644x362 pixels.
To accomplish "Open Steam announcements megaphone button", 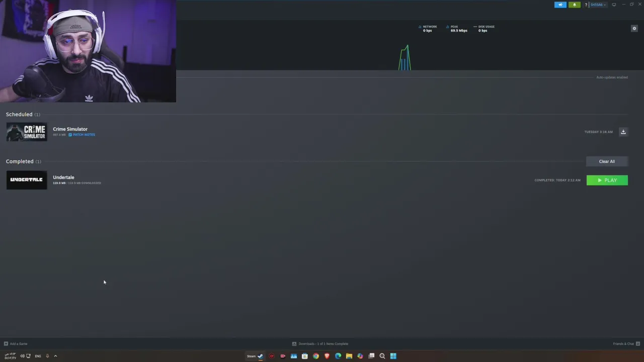I will pos(560,5).
